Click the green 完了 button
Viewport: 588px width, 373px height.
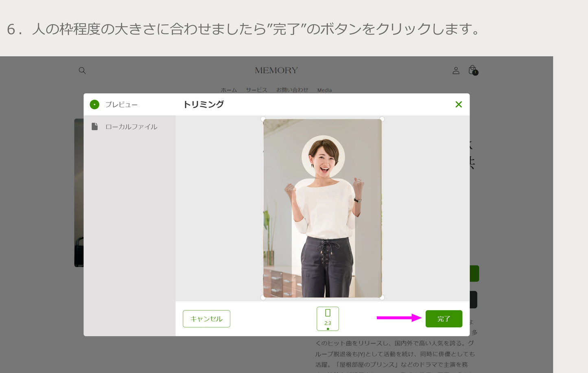[444, 318]
